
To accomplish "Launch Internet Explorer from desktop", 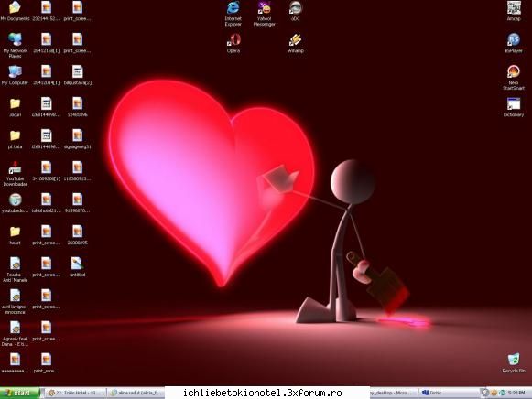I will tap(233, 14).
